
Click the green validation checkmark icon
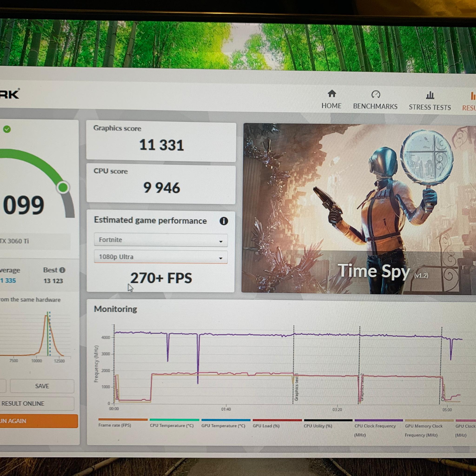pyautogui.click(x=7, y=129)
